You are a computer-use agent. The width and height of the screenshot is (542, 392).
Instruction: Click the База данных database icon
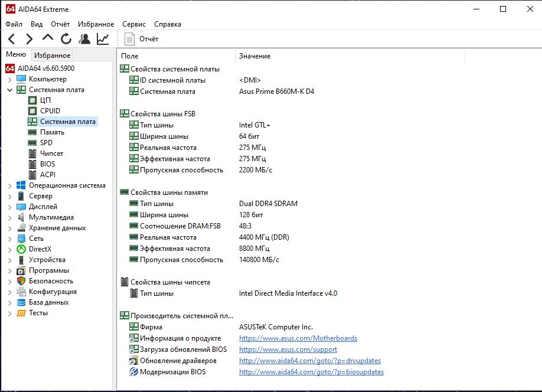pos(21,302)
